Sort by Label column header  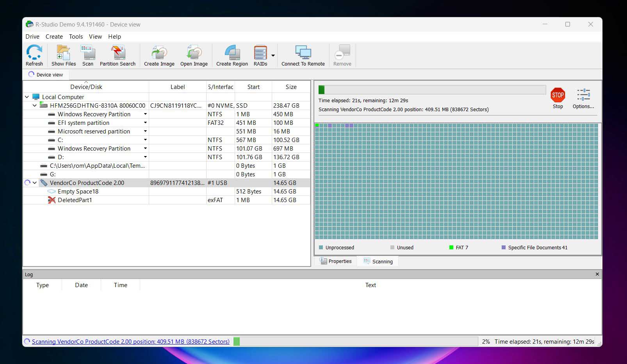click(x=178, y=87)
